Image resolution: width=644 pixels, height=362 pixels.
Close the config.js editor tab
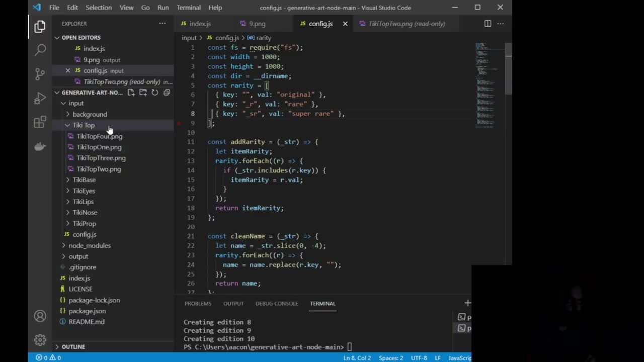tap(345, 24)
